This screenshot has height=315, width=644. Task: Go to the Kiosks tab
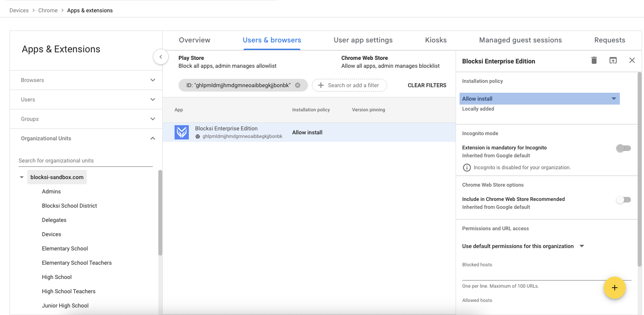tap(436, 40)
